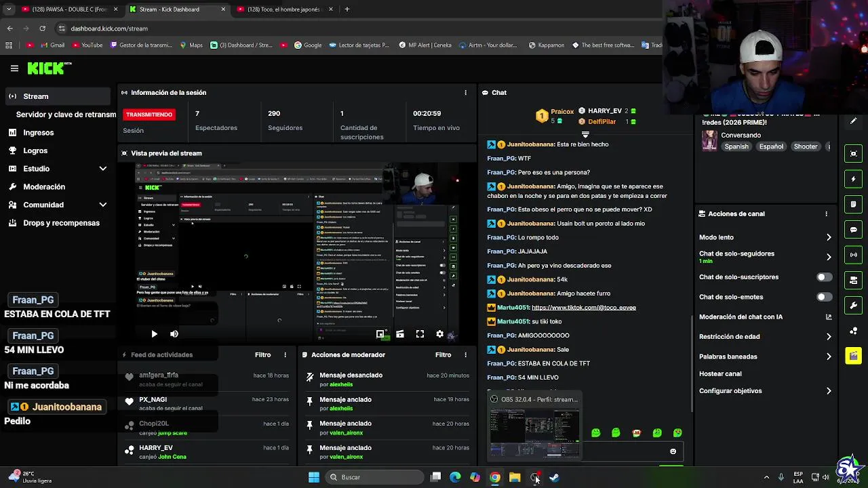Open the Kick hamburger menu
868x488 pixels.
[x=14, y=68]
